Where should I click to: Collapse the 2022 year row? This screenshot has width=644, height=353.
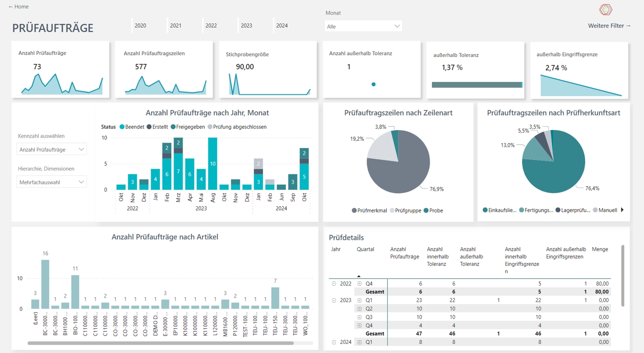(x=334, y=284)
